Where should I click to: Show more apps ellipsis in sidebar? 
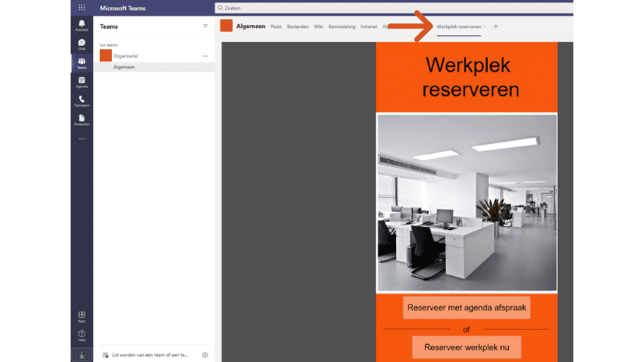click(82, 138)
